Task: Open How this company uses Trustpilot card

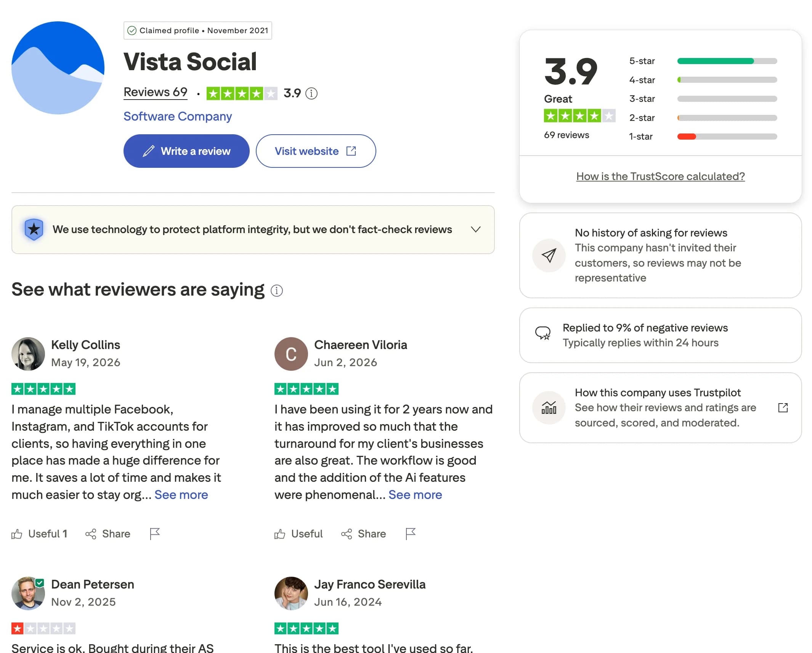Action: (x=660, y=408)
